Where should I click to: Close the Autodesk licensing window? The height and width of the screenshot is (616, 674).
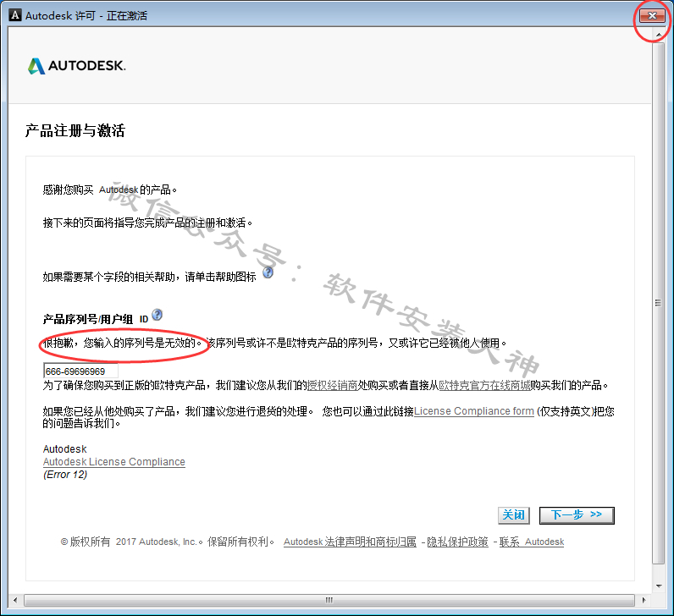click(x=652, y=16)
